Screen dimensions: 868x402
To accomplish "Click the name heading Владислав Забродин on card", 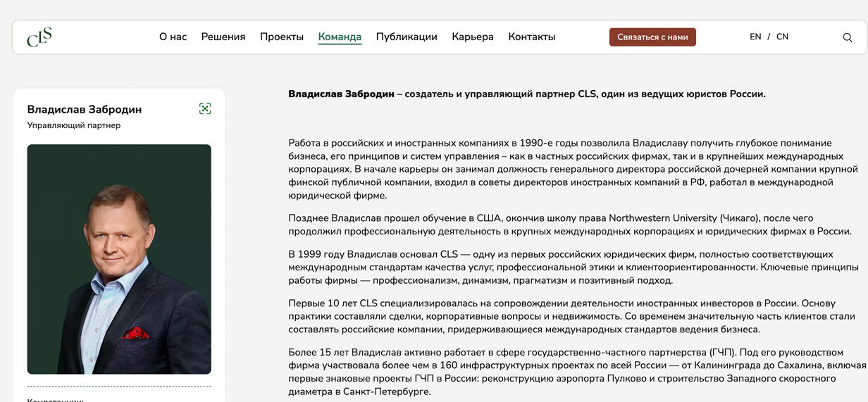I will [x=85, y=109].
